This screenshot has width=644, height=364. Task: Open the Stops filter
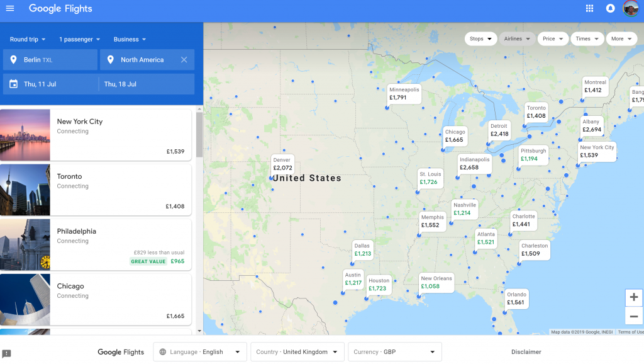[x=480, y=38]
